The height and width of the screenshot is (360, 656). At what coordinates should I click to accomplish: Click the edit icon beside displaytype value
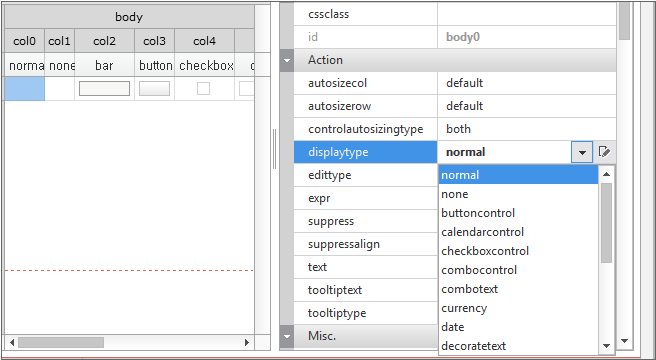click(605, 152)
